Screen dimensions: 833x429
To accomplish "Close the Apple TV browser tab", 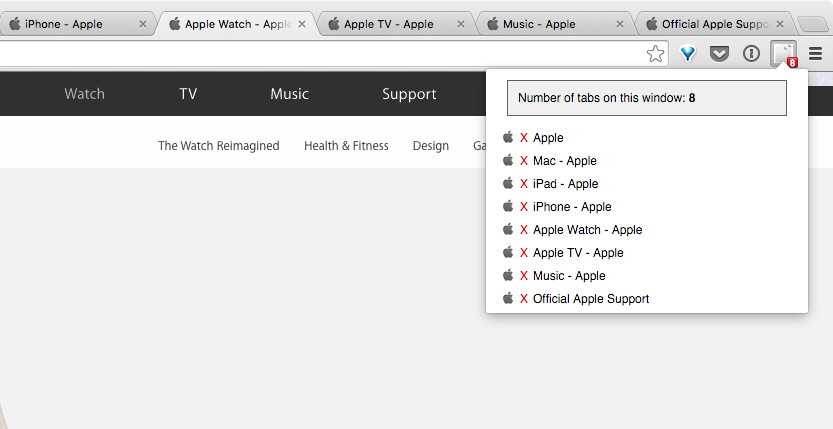I will click(x=461, y=24).
